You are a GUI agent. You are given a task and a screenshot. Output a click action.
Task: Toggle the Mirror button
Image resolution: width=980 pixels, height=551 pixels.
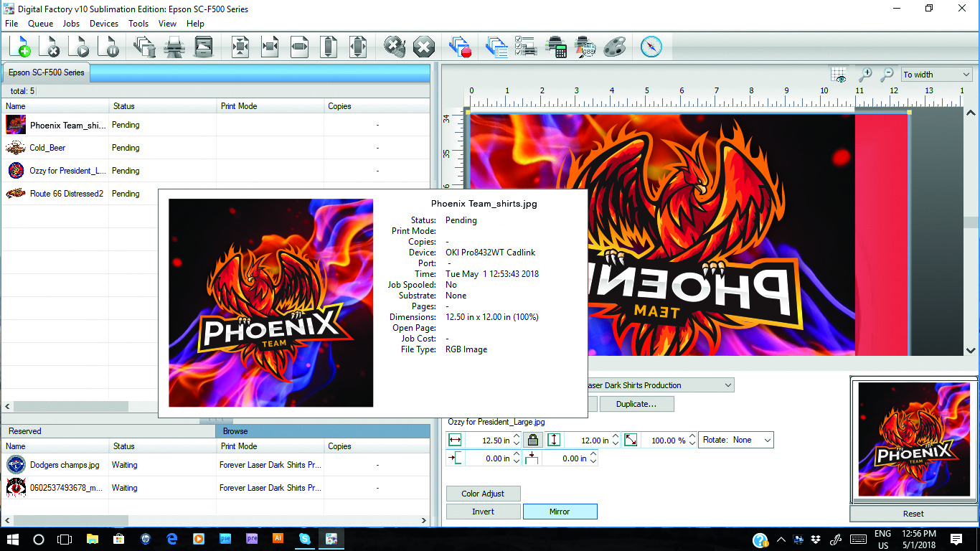560,512
